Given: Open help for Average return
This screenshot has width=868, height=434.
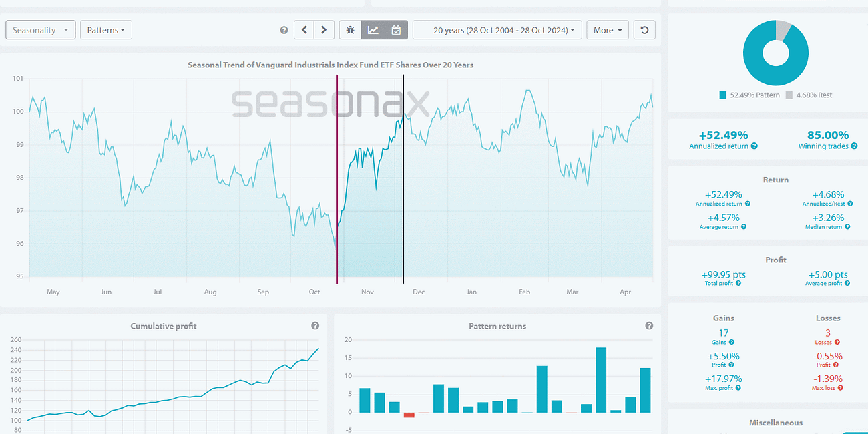Looking at the screenshot, I should click(744, 227).
